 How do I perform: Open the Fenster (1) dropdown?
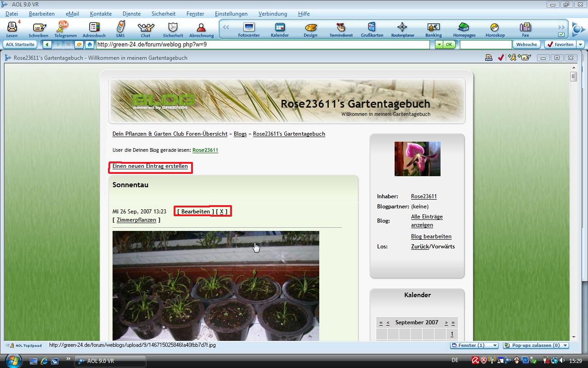click(495, 345)
